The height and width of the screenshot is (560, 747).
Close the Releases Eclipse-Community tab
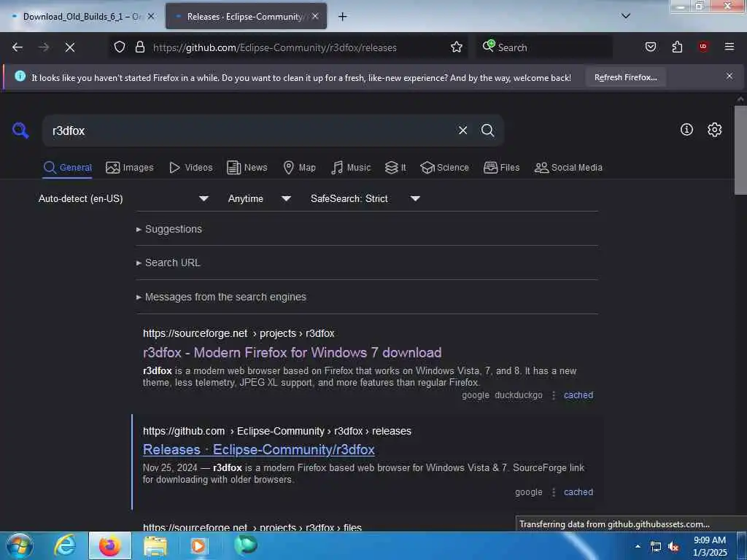tap(315, 16)
